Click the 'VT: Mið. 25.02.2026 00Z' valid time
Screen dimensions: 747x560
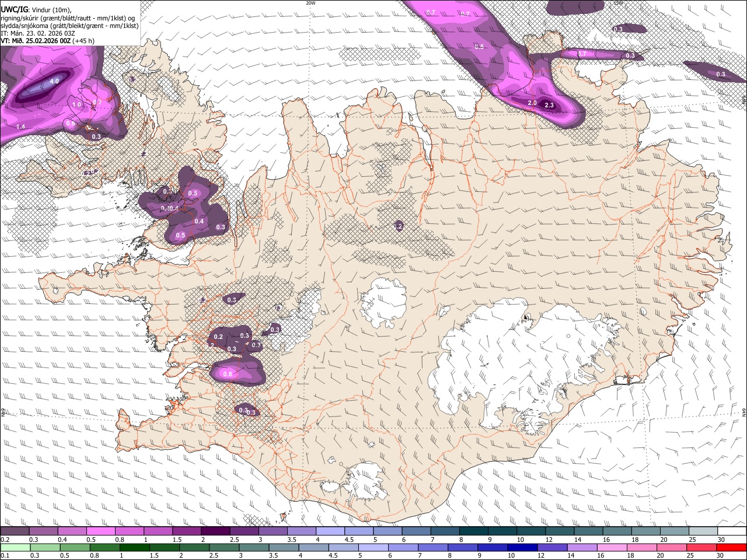[36, 41]
